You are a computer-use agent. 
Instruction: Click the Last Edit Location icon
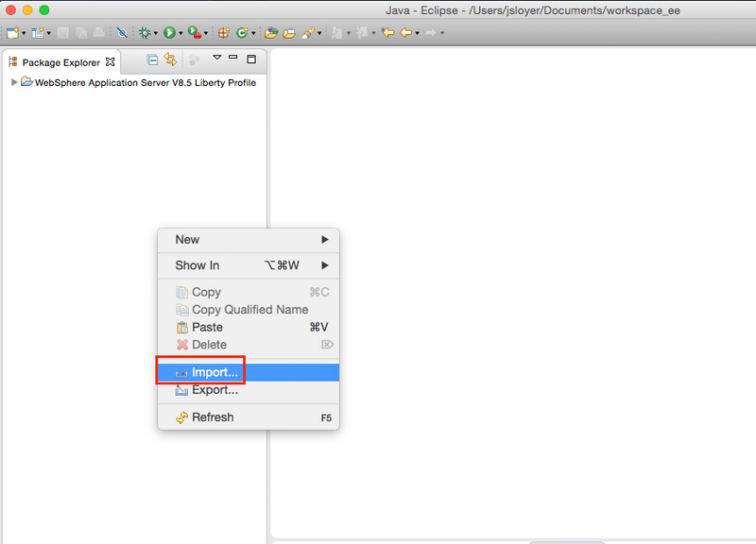pos(387,33)
